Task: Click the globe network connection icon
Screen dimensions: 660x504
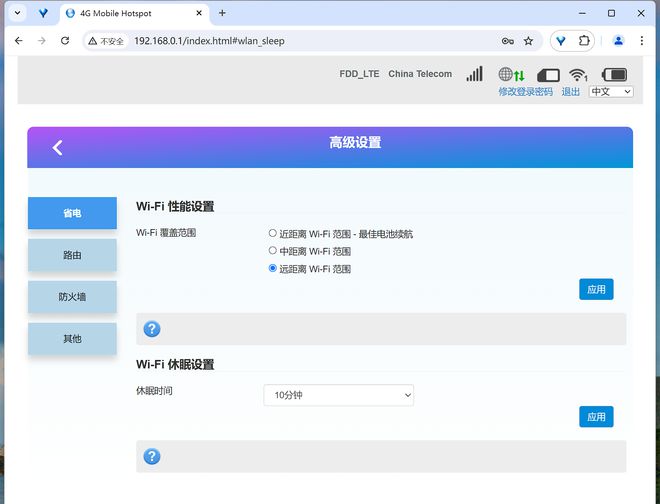Action: tap(511, 75)
